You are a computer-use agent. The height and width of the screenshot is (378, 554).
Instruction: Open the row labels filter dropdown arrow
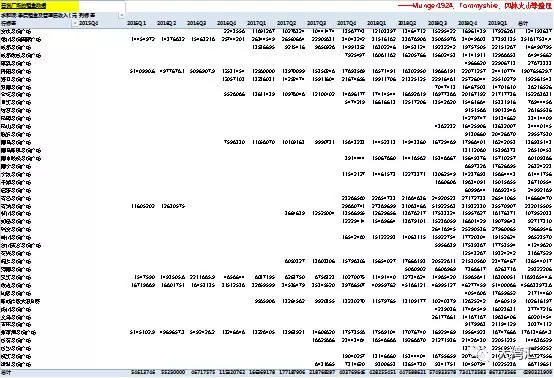pos(75,23)
